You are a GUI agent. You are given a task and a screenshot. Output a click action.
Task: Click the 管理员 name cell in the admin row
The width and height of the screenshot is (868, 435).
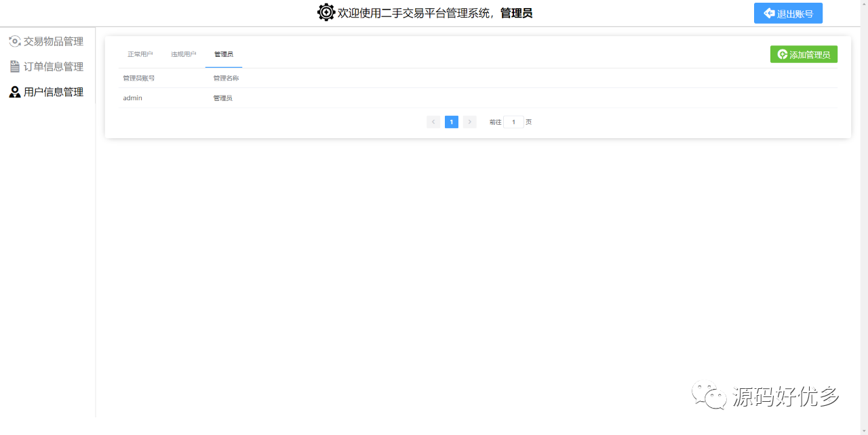223,98
